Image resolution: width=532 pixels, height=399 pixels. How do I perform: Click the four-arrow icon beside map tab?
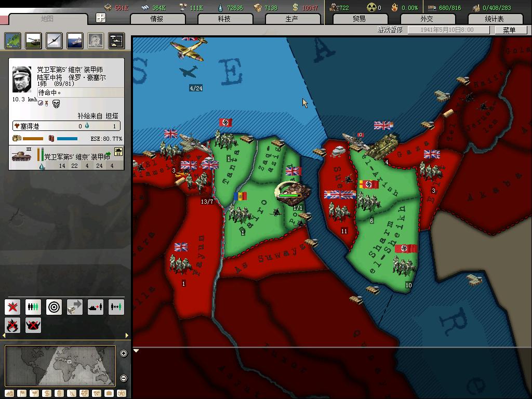pos(101,18)
